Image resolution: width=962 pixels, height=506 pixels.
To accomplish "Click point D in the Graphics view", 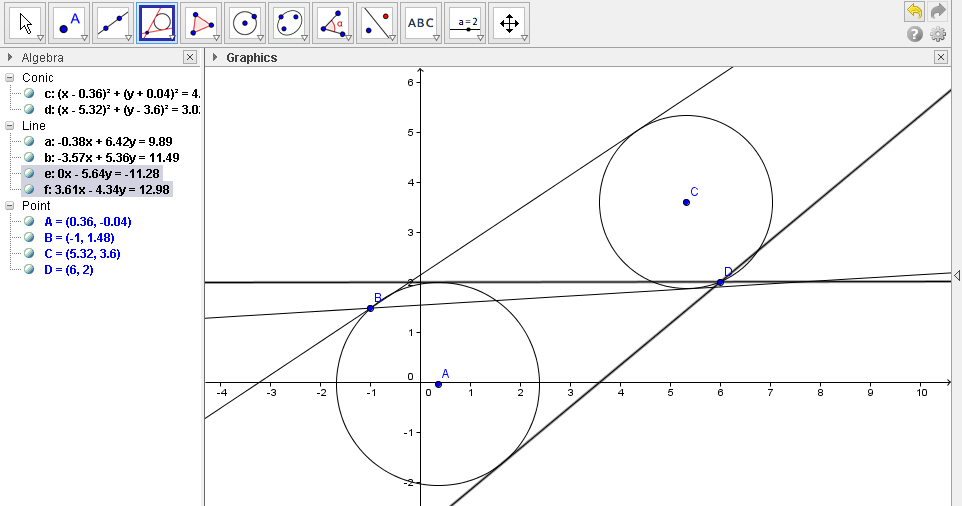I will click(x=720, y=282).
